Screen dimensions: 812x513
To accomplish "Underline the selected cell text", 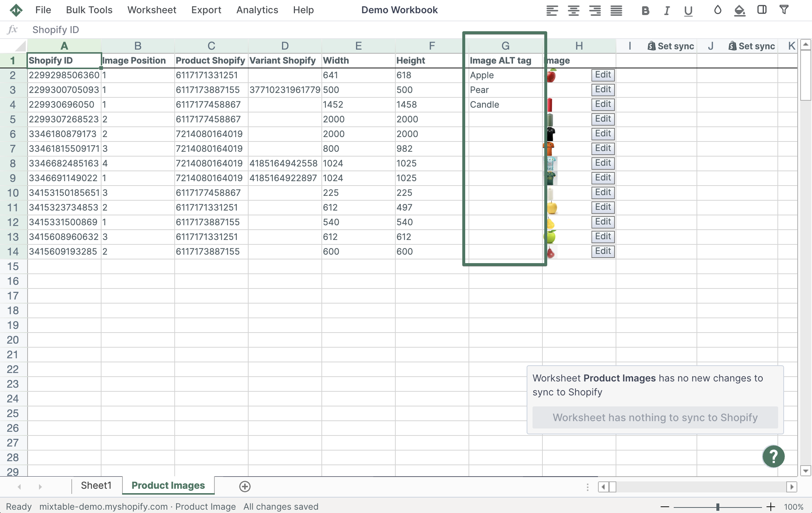I will pos(688,11).
